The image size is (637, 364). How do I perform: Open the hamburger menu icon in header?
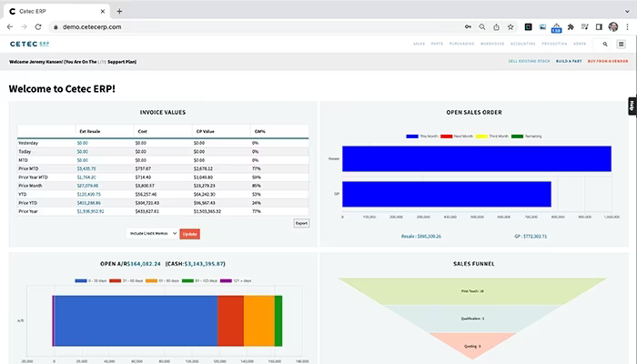point(621,44)
